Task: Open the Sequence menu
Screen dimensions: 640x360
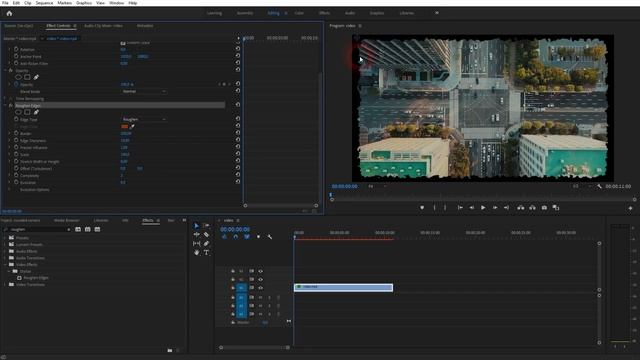Action: (x=44, y=3)
